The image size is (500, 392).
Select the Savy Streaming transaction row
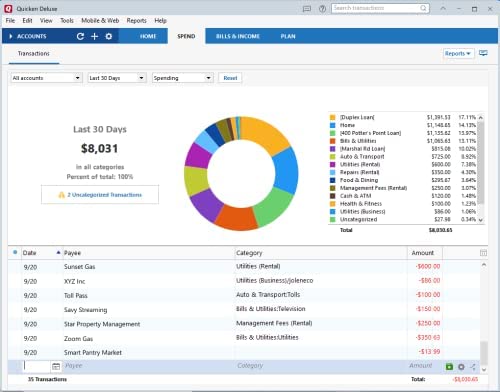click(x=243, y=310)
